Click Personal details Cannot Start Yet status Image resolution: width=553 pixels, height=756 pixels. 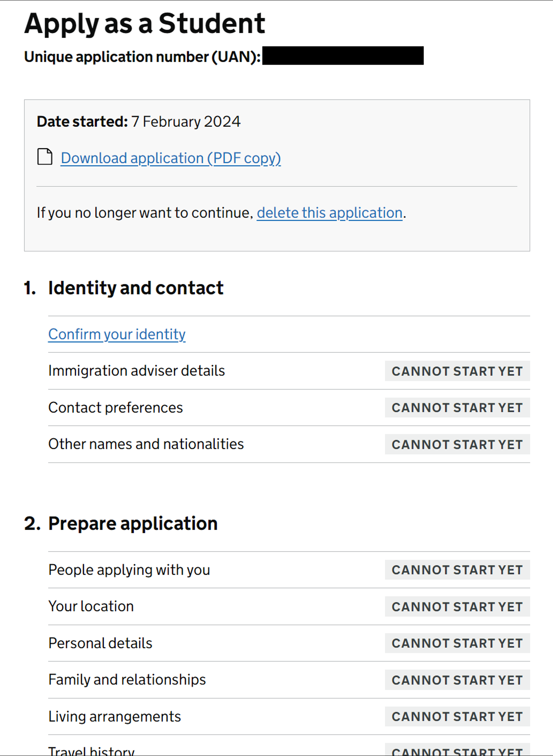click(457, 643)
